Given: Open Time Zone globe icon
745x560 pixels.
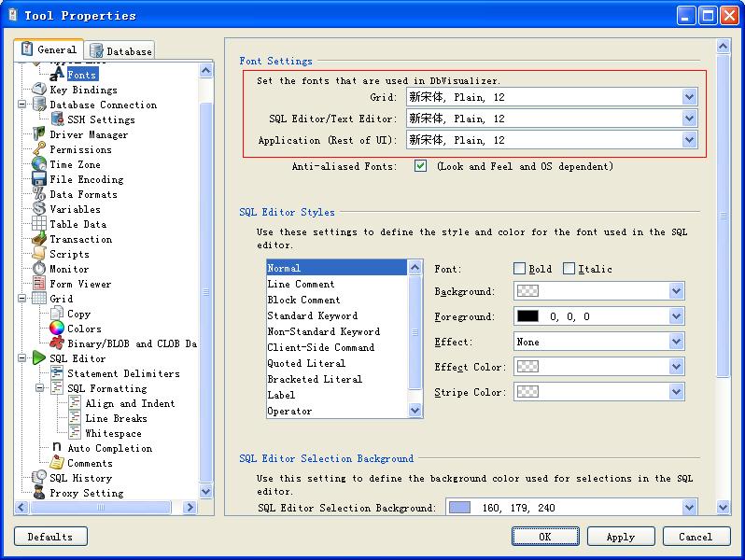Looking at the screenshot, I should click(39, 164).
